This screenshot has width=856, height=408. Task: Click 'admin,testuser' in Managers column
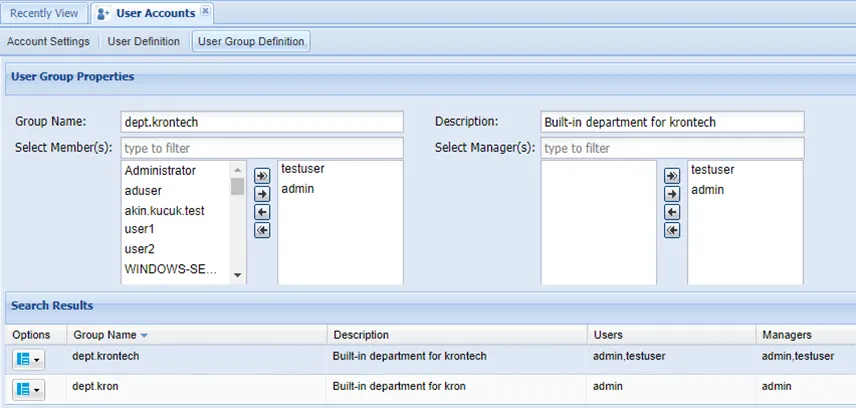click(798, 356)
